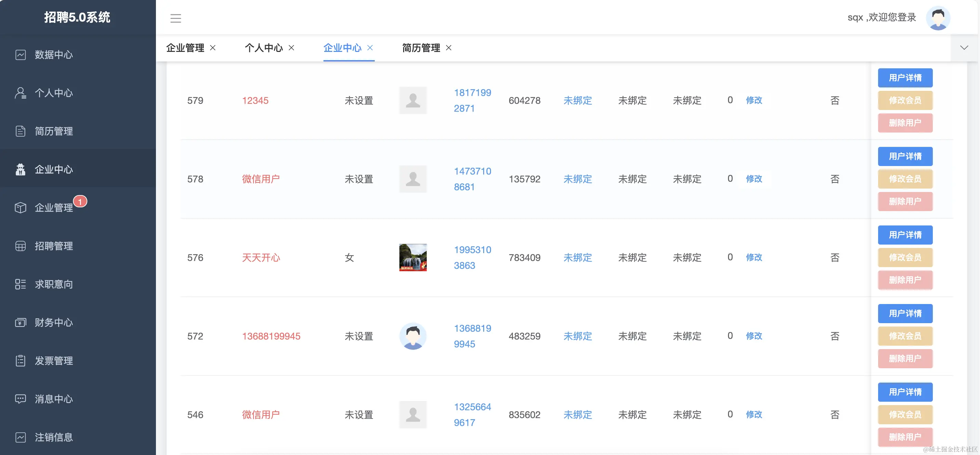The image size is (980, 455).
Task: Open 消息中心 chat bubble icon
Action: 21,399
